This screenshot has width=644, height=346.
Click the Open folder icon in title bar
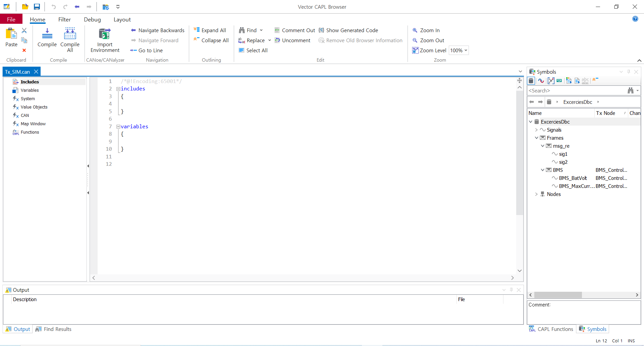(x=25, y=7)
